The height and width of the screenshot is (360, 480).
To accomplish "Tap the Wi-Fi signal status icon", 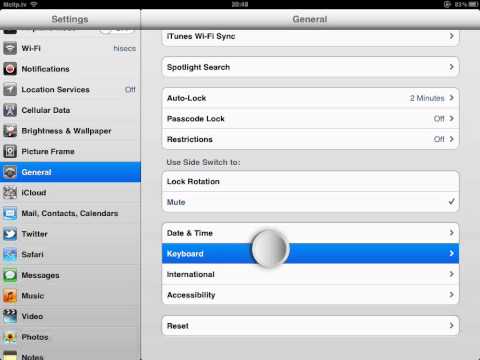I will 34,4.
